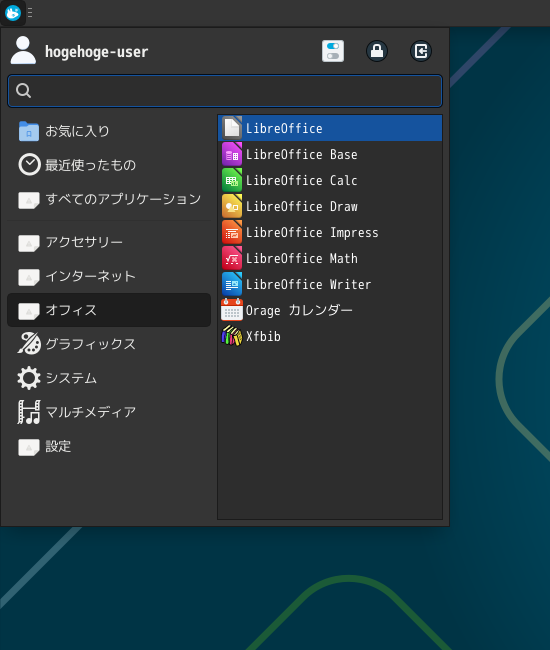Click the システム gear icon
550x650 pixels.
[29, 378]
